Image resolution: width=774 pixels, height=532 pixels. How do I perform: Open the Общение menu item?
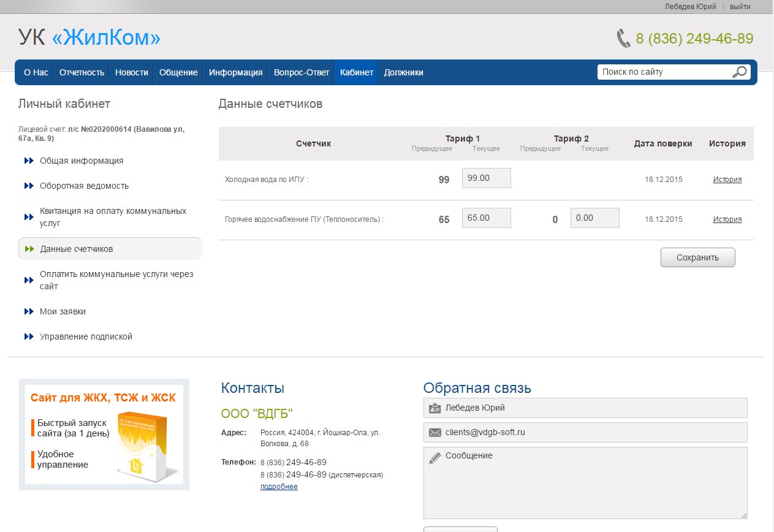pos(178,72)
